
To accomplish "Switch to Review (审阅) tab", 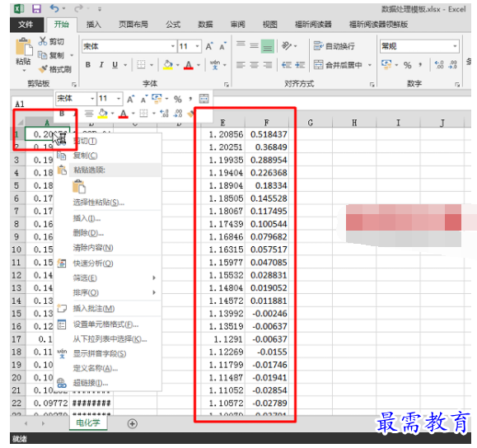I will coord(237,25).
